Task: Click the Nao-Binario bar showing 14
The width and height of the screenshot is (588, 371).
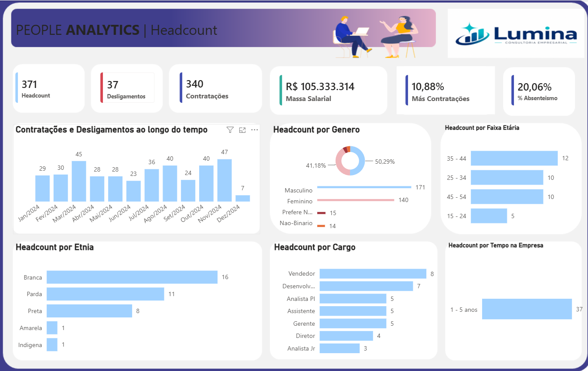Action: point(321,226)
